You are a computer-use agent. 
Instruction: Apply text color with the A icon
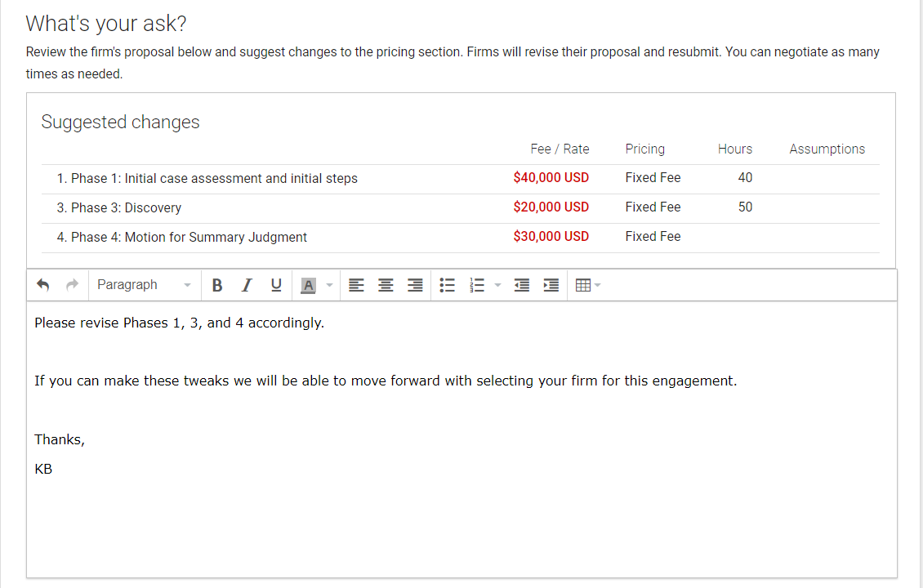[308, 286]
